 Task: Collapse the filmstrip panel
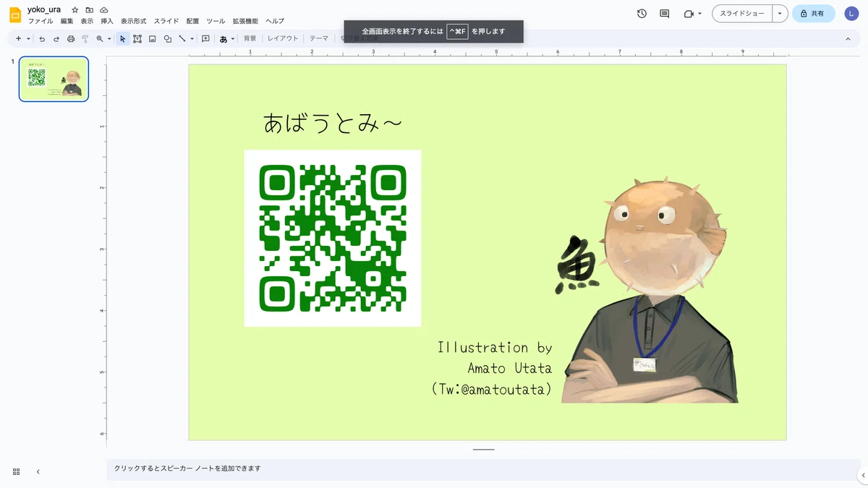pos(38,471)
